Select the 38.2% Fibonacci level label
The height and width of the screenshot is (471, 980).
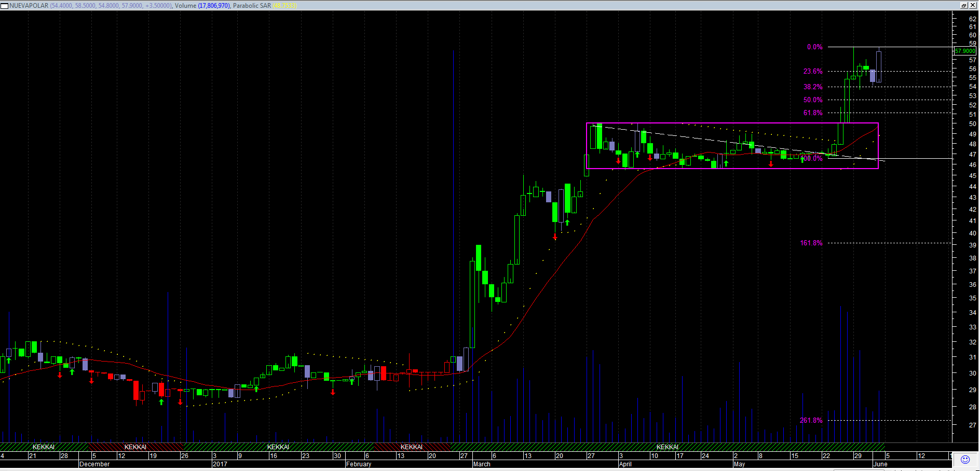(813, 87)
